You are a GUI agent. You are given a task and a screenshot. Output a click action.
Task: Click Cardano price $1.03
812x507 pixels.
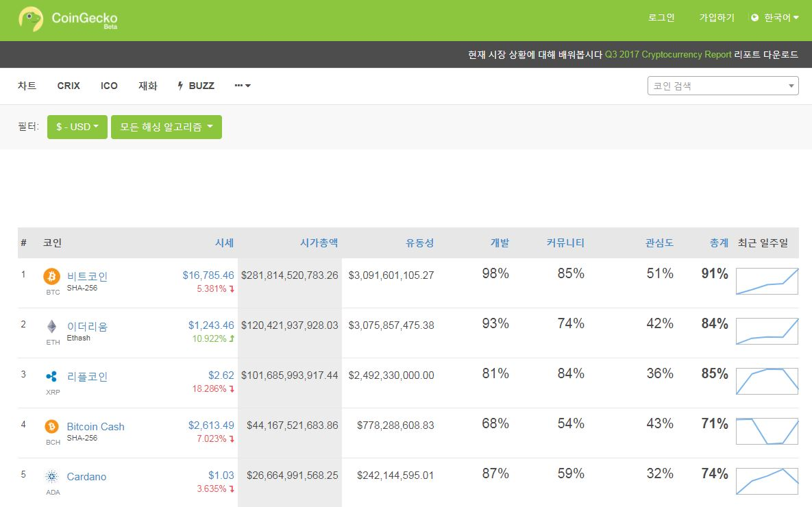pyautogui.click(x=221, y=475)
